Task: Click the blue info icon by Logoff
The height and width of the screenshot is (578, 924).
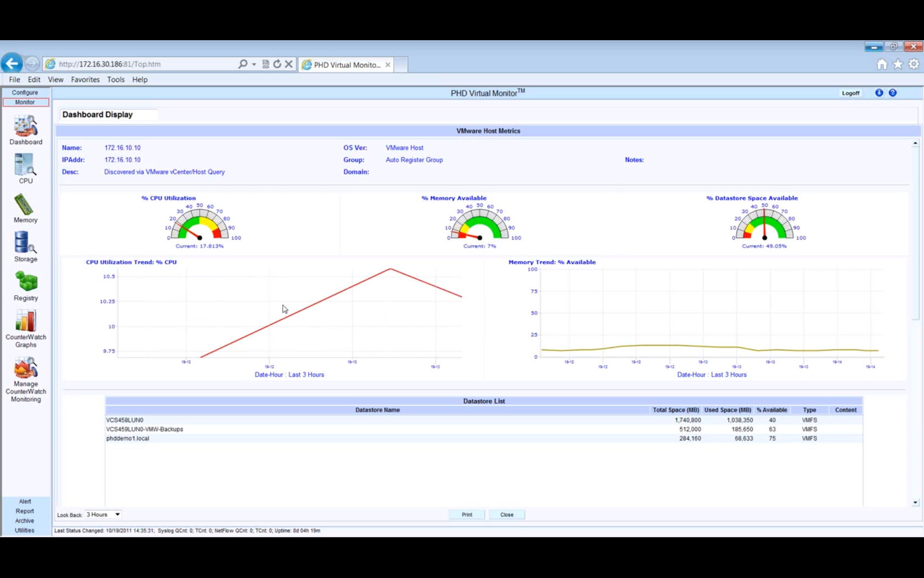Action: [879, 93]
